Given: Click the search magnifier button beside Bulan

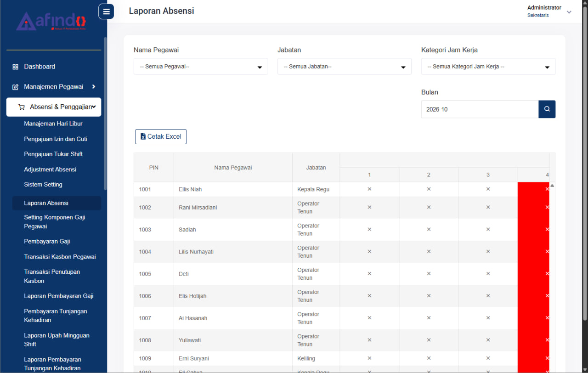Looking at the screenshot, I should coord(547,109).
